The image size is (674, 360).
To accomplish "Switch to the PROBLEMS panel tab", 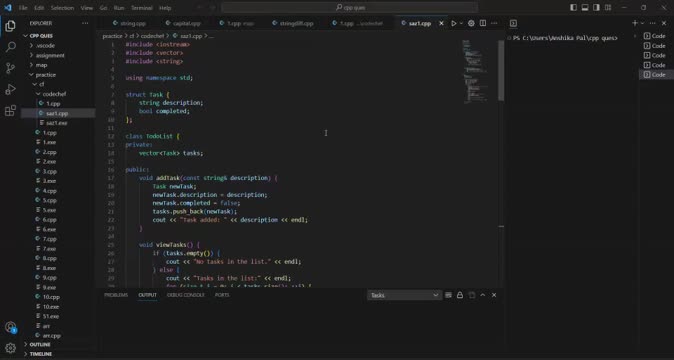I will 116,295.
